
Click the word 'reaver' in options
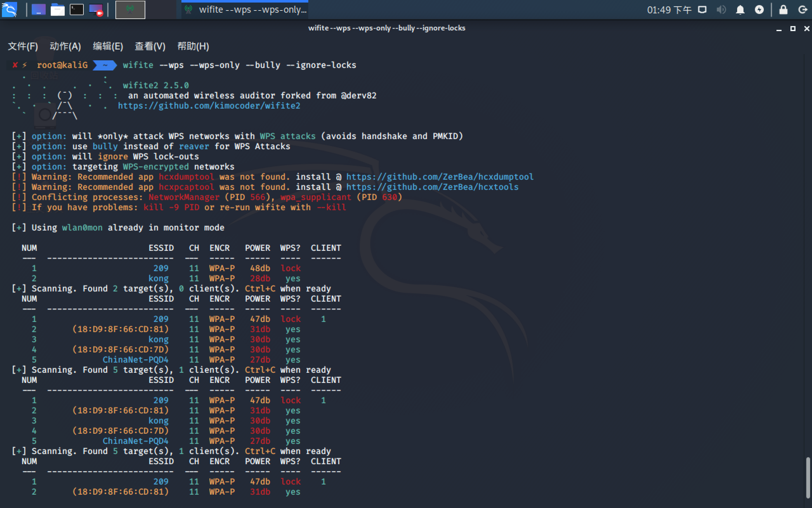193,146
